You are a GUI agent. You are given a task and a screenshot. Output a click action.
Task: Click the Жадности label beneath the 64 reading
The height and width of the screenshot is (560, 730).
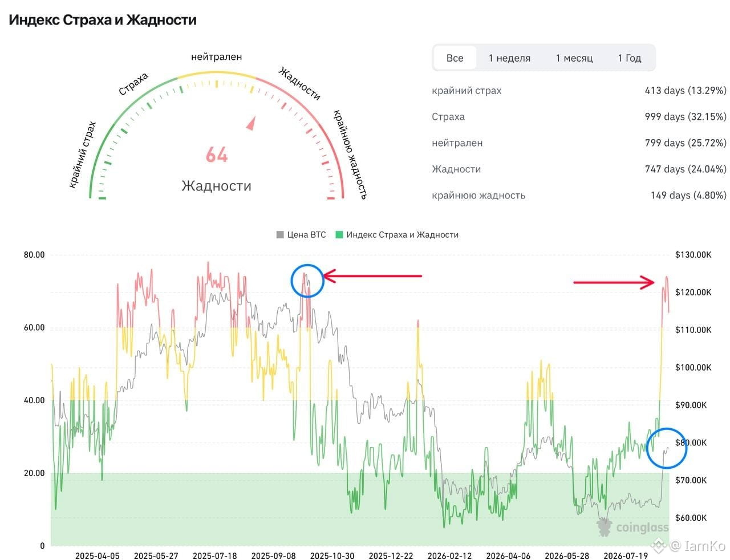(216, 186)
